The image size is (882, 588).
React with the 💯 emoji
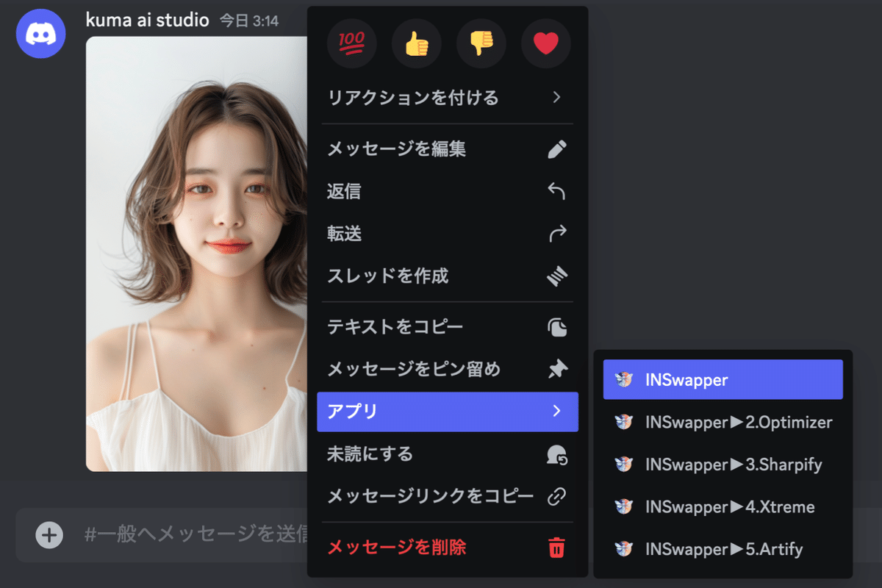point(351,43)
